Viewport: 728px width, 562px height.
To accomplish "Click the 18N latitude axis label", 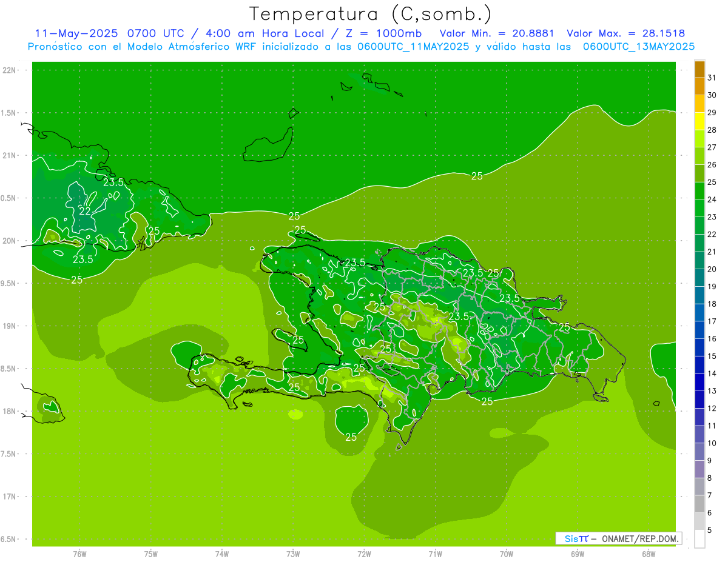I will pyautogui.click(x=8, y=412).
